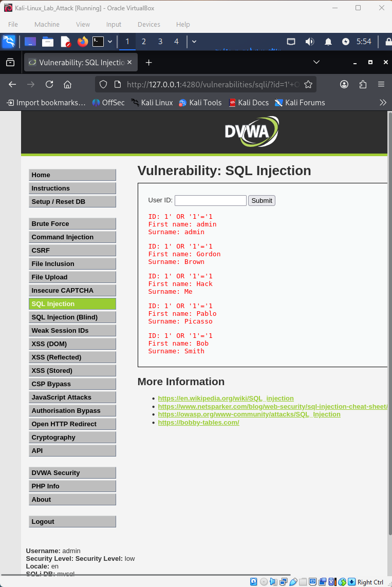392x587 pixels.
Task: Select workspace 1 in the panel
Action: (x=127, y=42)
